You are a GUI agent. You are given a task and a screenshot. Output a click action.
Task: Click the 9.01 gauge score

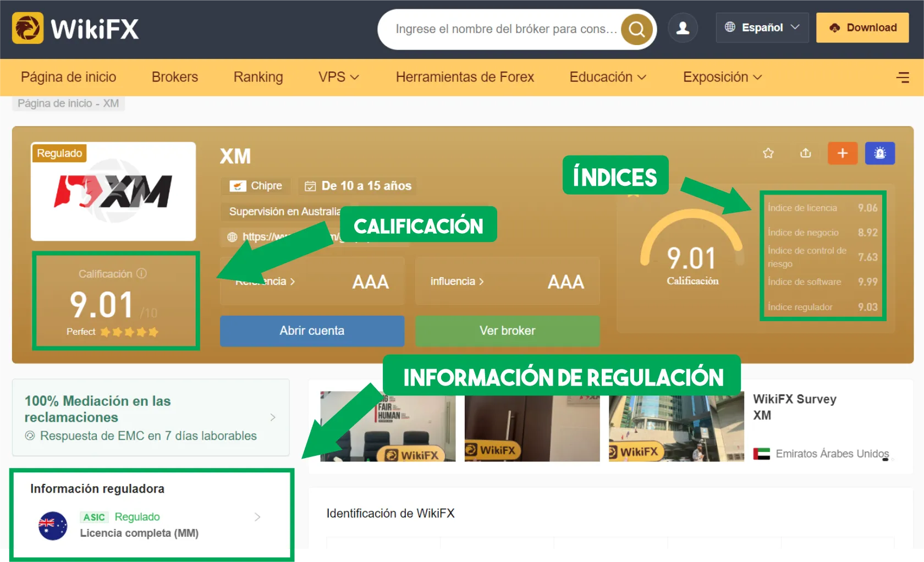tap(692, 258)
